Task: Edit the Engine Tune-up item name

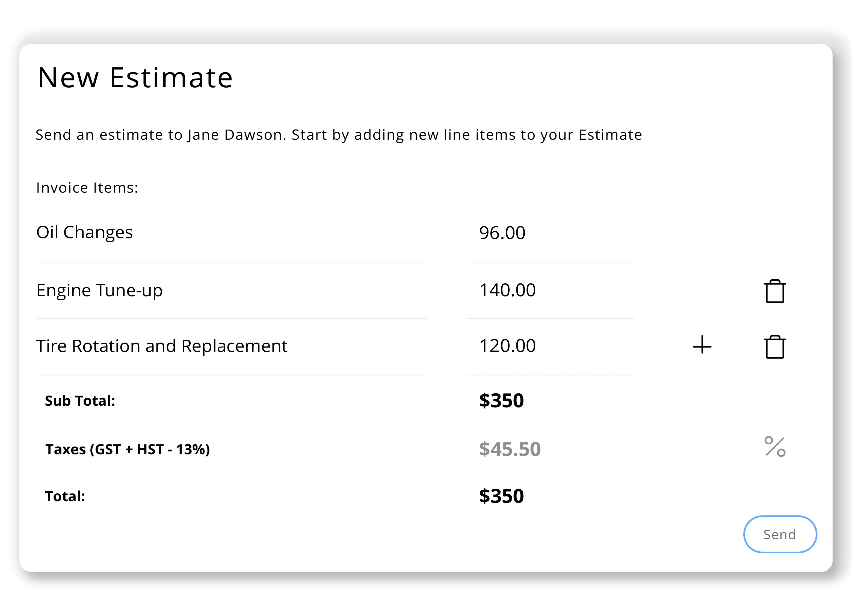Action: [x=231, y=291]
